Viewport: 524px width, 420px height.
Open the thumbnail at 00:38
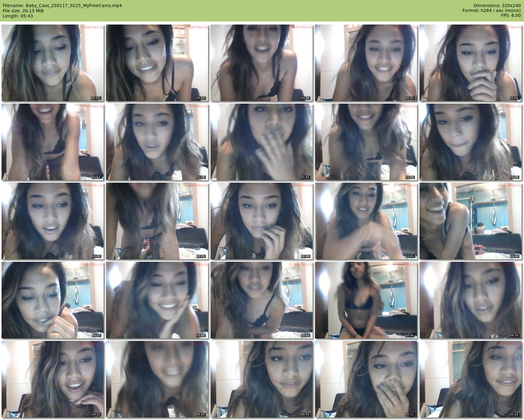click(262, 63)
